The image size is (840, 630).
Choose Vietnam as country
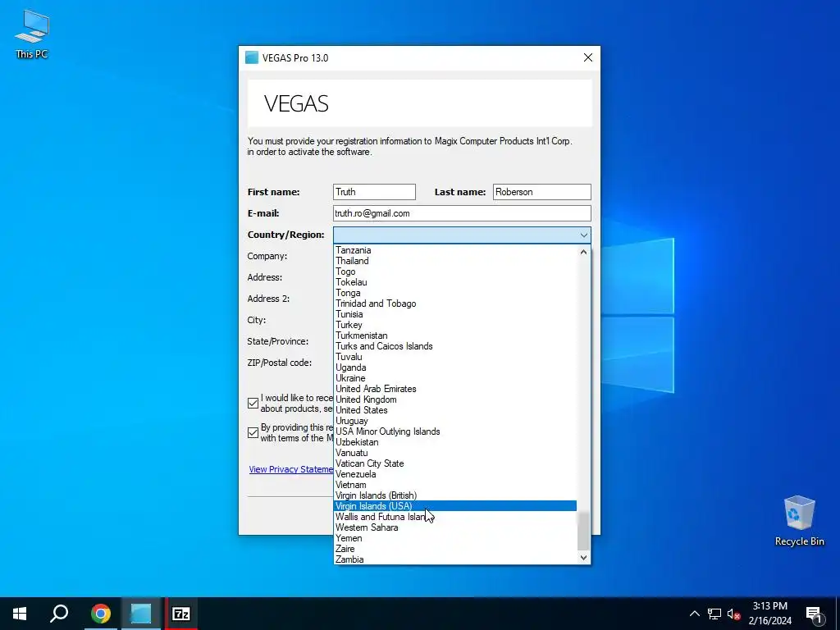[x=455, y=486]
